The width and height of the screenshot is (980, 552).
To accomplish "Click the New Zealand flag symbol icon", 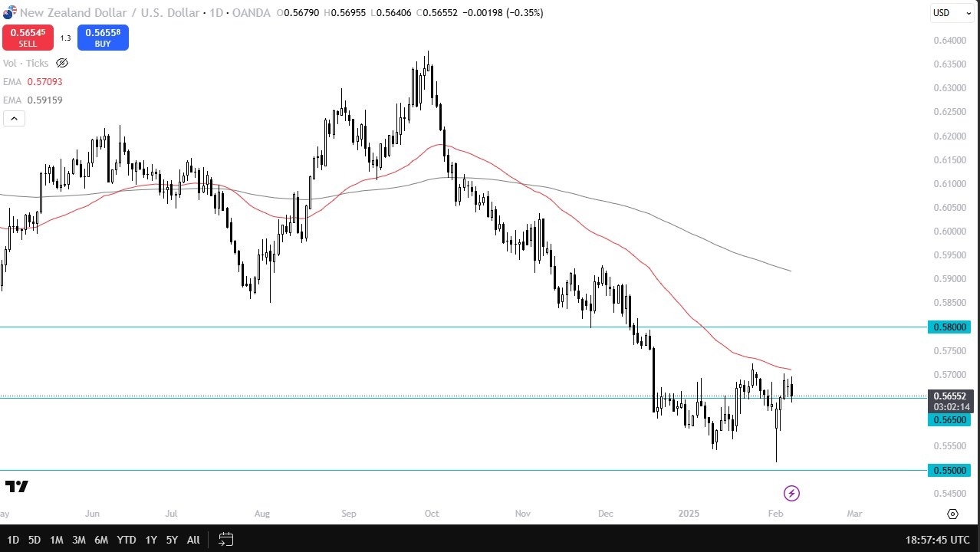I will [8, 13].
